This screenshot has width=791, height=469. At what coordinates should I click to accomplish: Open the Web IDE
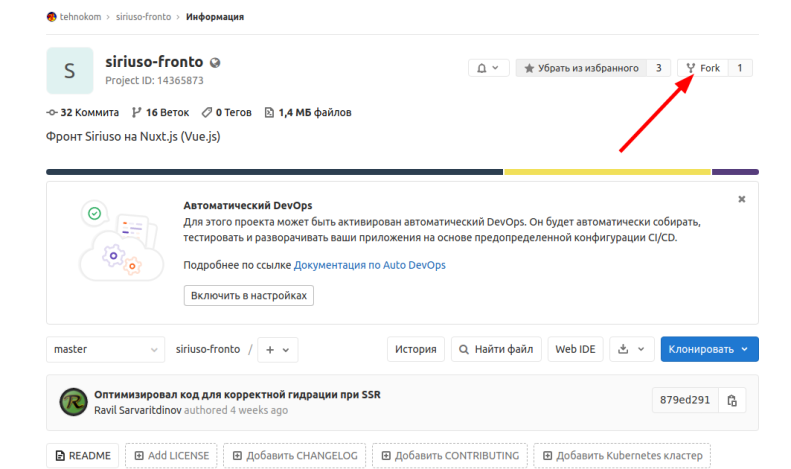coord(575,349)
